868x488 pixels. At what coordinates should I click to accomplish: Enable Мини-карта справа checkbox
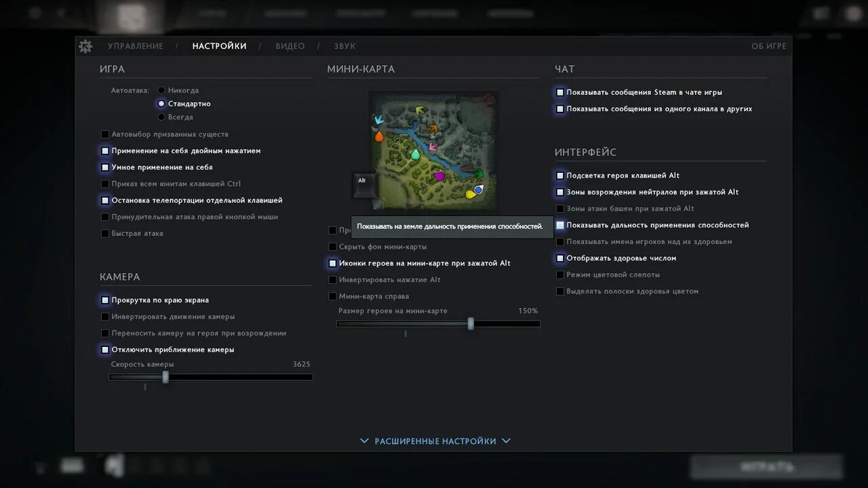[332, 296]
